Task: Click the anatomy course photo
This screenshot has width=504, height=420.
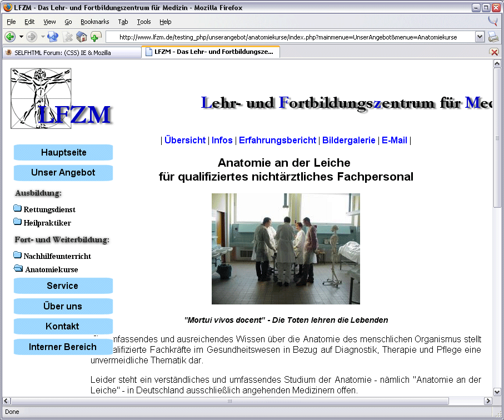Action: pos(286,249)
